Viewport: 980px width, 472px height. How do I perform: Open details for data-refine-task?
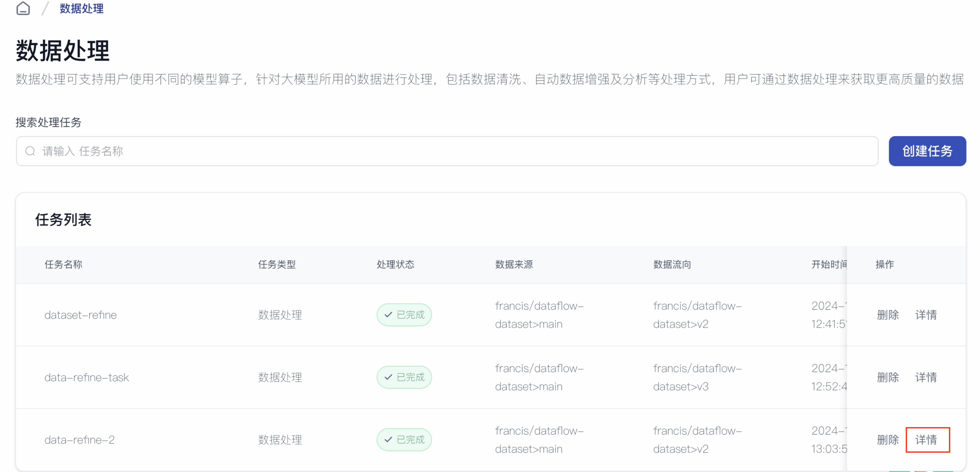click(x=926, y=377)
